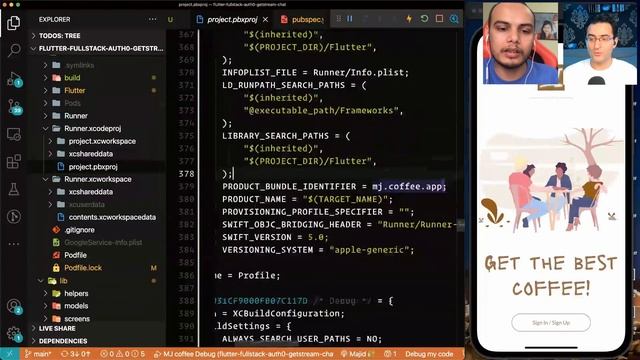Click the main branch in status bar
Image resolution: width=640 pixels, height=360 pixels.
pos(38,354)
